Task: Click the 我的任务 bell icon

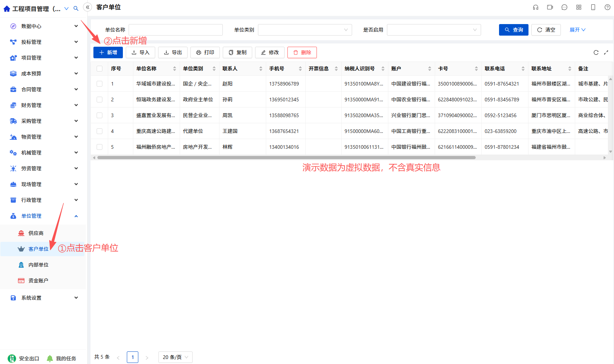Action: pos(50,358)
